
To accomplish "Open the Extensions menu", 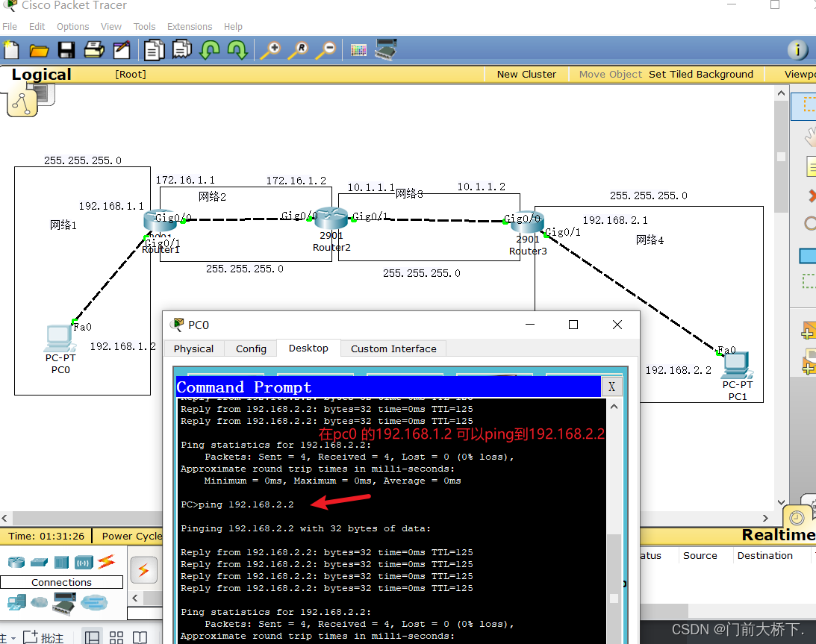I will [190, 27].
